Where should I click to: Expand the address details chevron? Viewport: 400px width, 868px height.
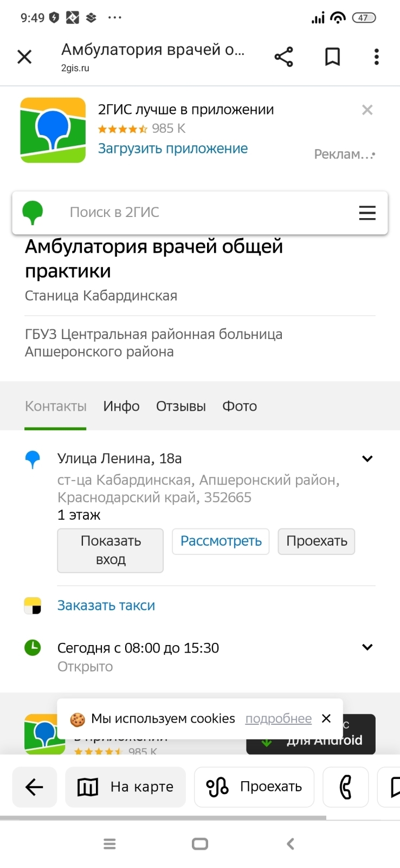click(367, 459)
